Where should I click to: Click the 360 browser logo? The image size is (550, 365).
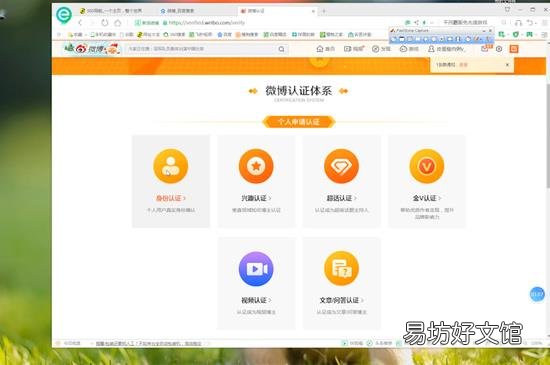64,15
